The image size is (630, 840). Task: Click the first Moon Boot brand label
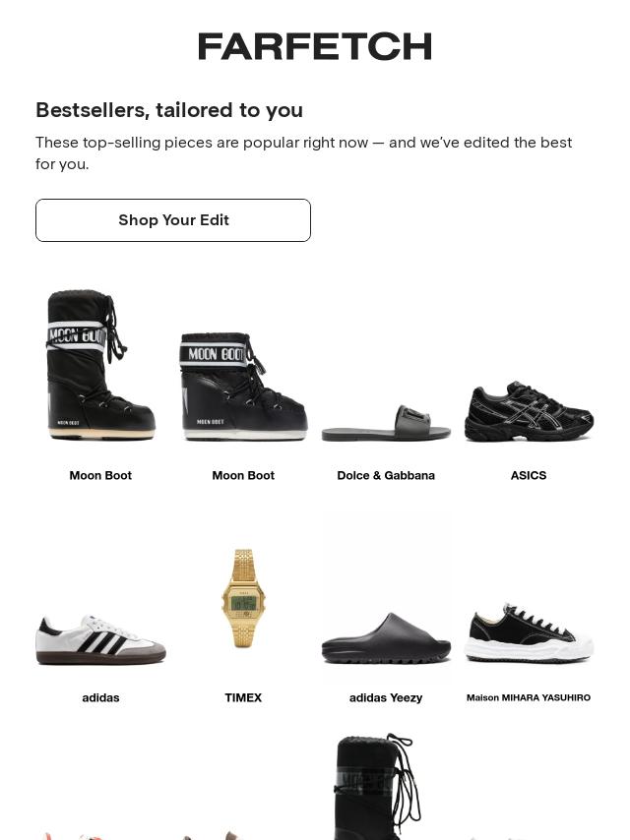point(100,475)
